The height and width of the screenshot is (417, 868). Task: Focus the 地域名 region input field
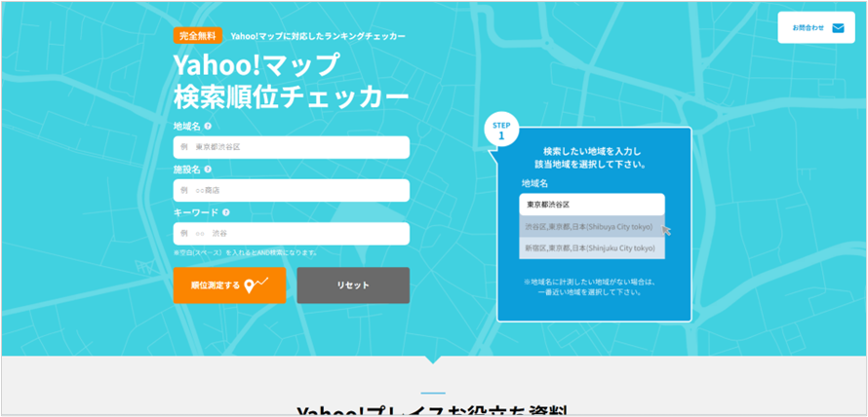pos(292,147)
